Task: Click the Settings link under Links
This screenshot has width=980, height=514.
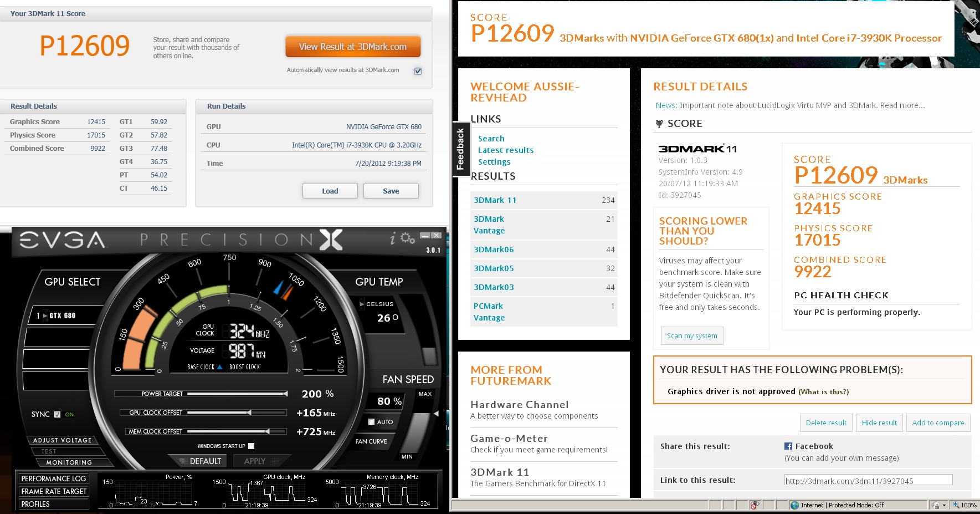Action: pyautogui.click(x=494, y=162)
